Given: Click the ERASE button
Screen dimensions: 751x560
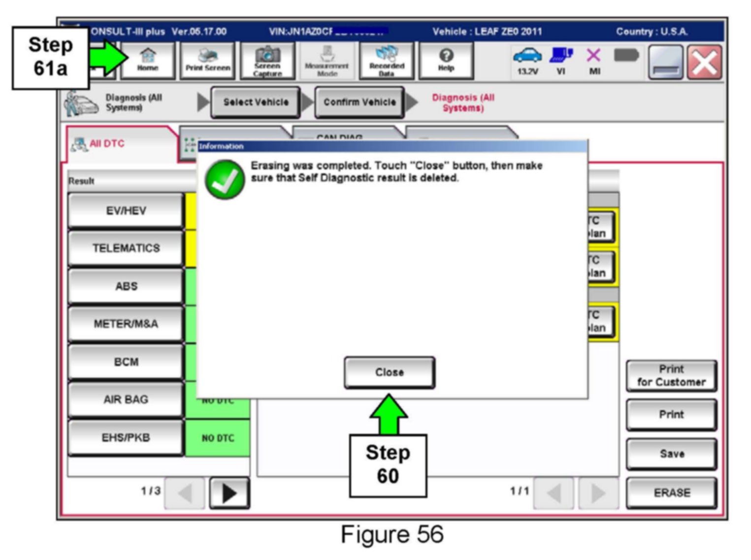Looking at the screenshot, I should tap(671, 493).
